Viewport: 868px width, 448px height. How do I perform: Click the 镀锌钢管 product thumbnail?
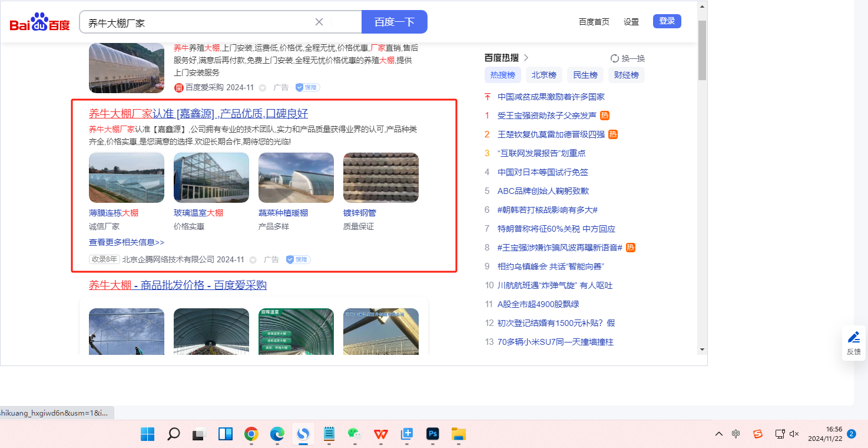click(380, 177)
